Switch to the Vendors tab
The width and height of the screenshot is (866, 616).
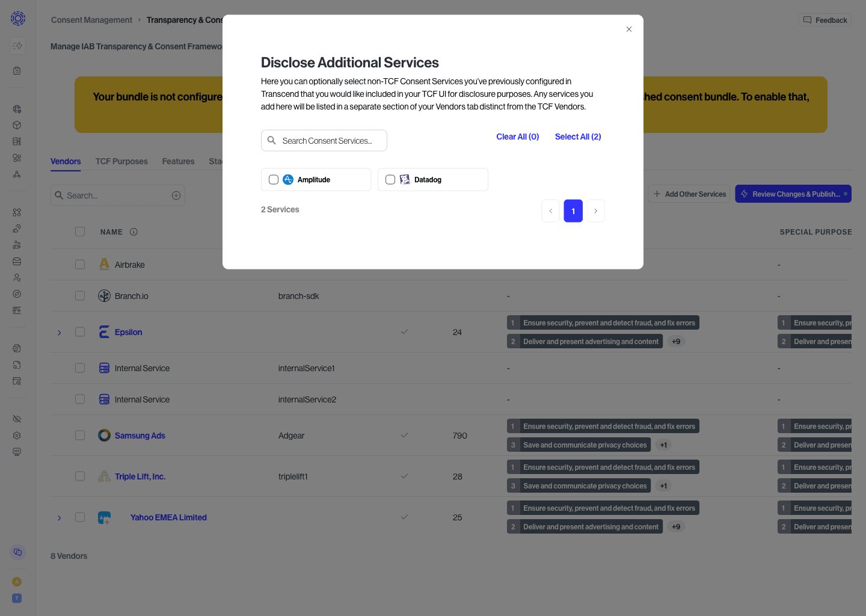pos(66,161)
